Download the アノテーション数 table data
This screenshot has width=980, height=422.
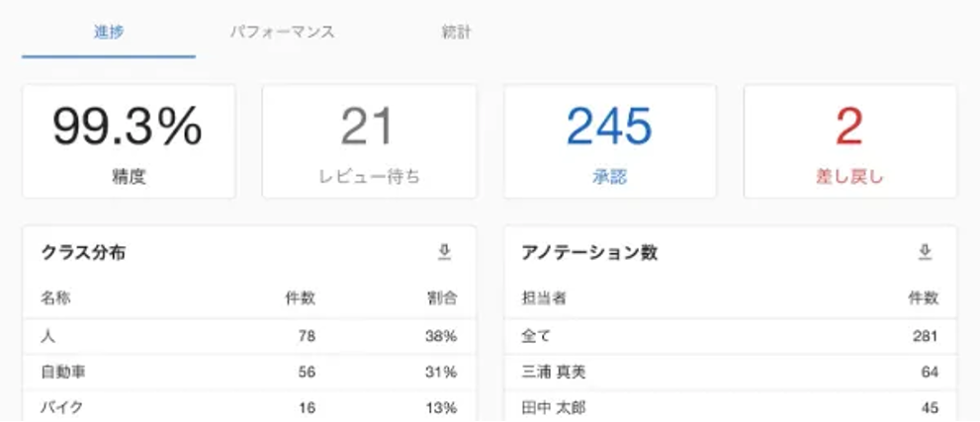925,253
